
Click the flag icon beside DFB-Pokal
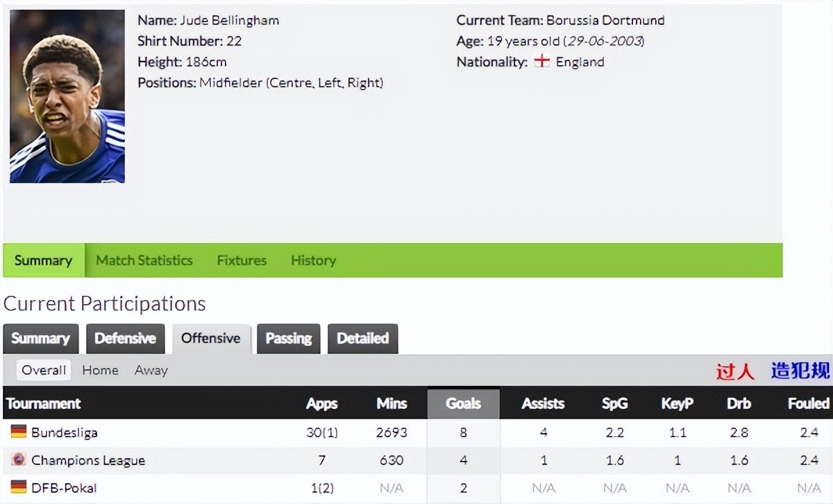pos(18,487)
